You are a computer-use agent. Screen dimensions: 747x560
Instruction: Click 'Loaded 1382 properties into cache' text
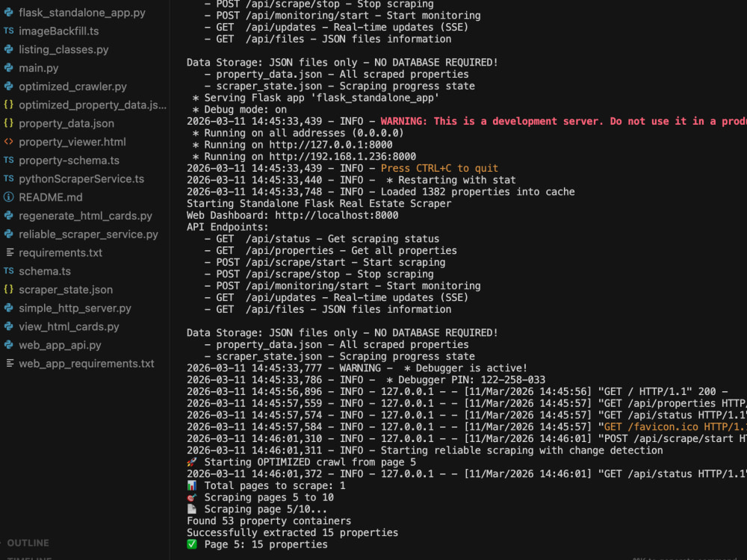pyautogui.click(x=477, y=192)
